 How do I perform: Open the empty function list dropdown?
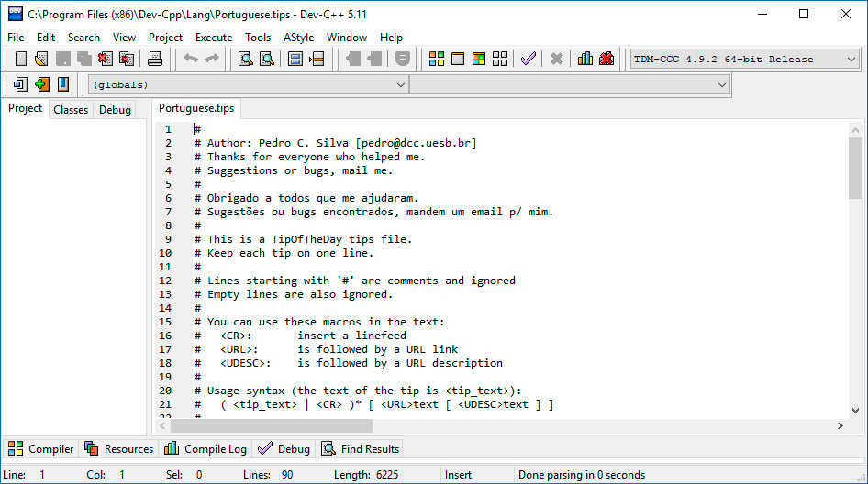tap(570, 84)
